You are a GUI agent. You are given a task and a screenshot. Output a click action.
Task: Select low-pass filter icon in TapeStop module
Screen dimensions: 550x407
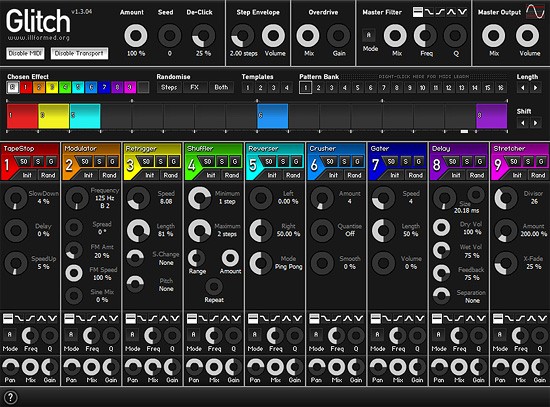(19, 319)
